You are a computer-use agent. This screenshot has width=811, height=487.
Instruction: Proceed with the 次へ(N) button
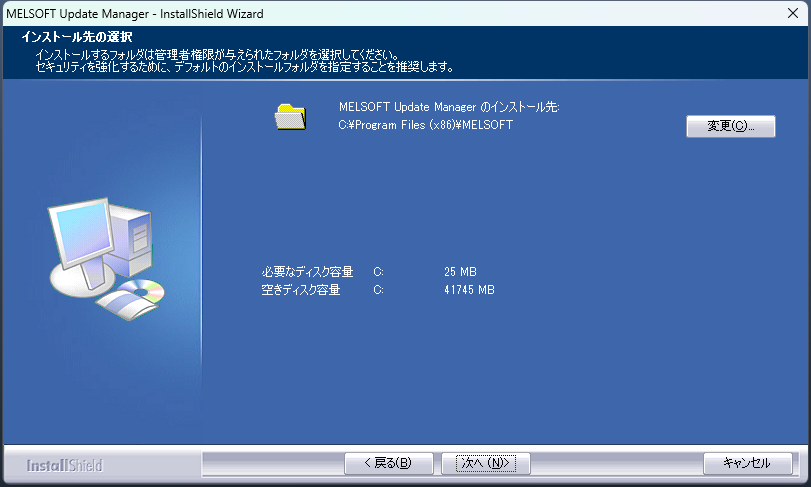tap(486, 463)
